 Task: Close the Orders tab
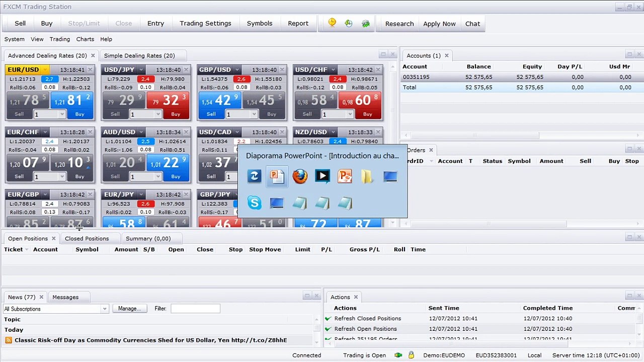pos(431,150)
